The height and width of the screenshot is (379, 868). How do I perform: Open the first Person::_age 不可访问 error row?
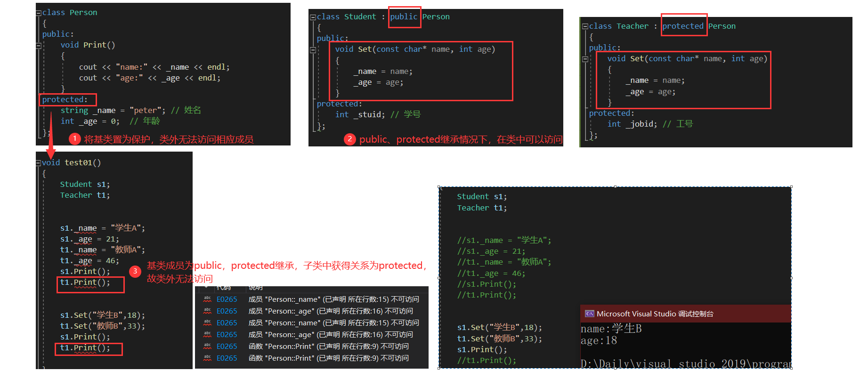tap(311, 311)
